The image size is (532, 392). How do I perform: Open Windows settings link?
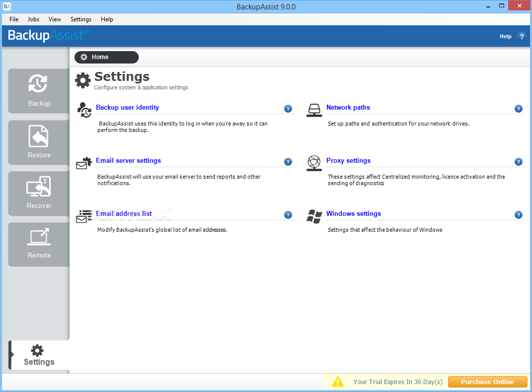pos(354,213)
